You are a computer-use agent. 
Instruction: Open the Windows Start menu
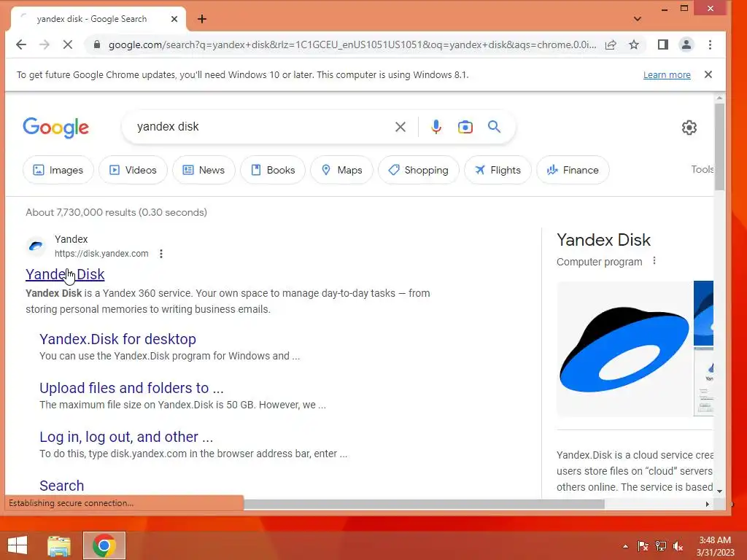click(18, 545)
